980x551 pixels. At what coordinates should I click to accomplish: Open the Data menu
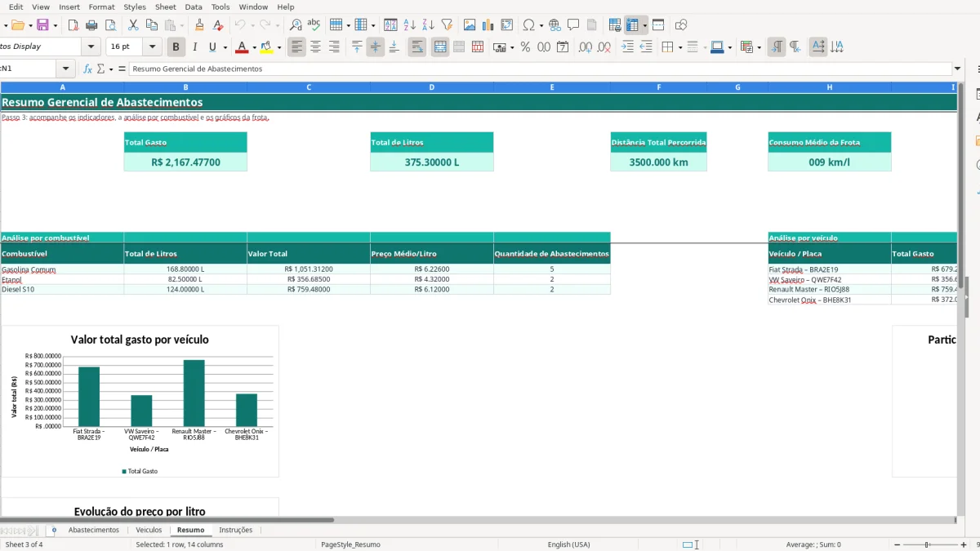click(194, 7)
